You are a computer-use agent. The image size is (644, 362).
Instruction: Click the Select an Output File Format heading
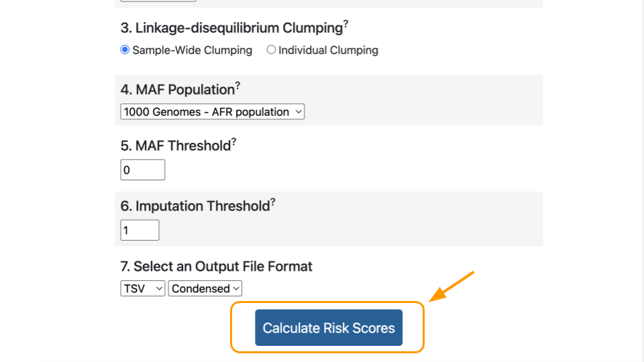[217, 266]
